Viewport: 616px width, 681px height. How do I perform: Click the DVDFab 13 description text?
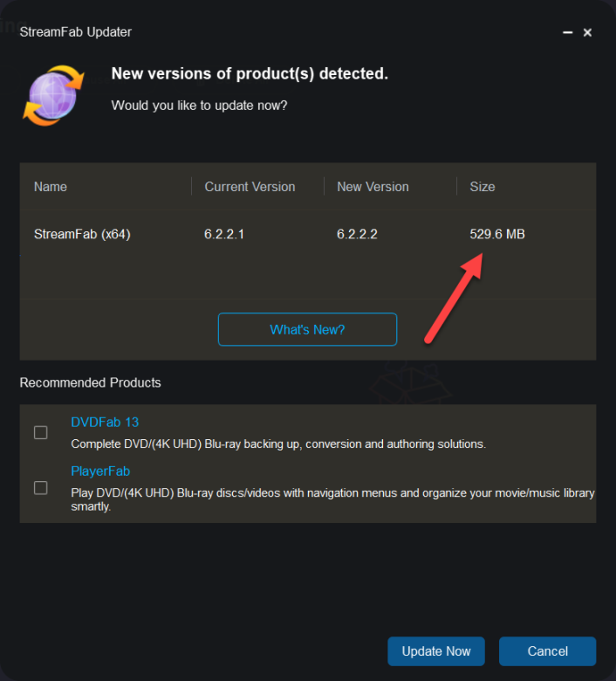[x=277, y=444]
